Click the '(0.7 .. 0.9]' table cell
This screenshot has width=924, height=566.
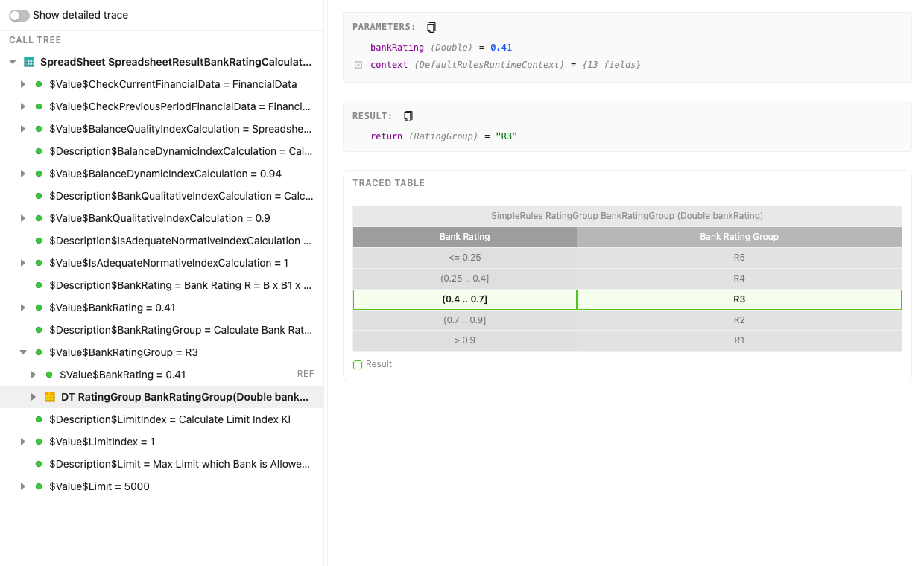465,320
